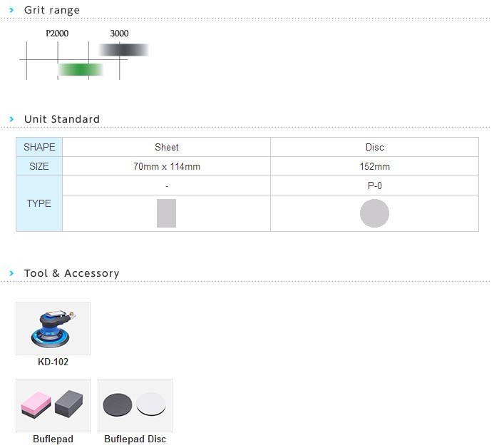Click the Grit range arrow icon
499x448 pixels.
click(12, 10)
